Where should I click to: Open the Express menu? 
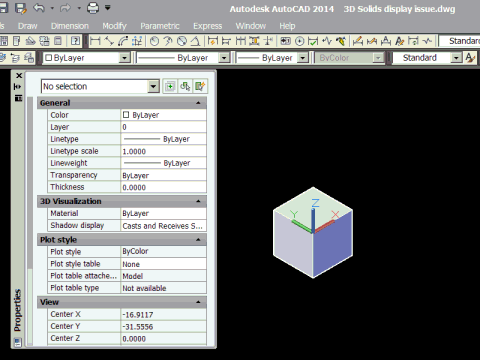(208, 26)
